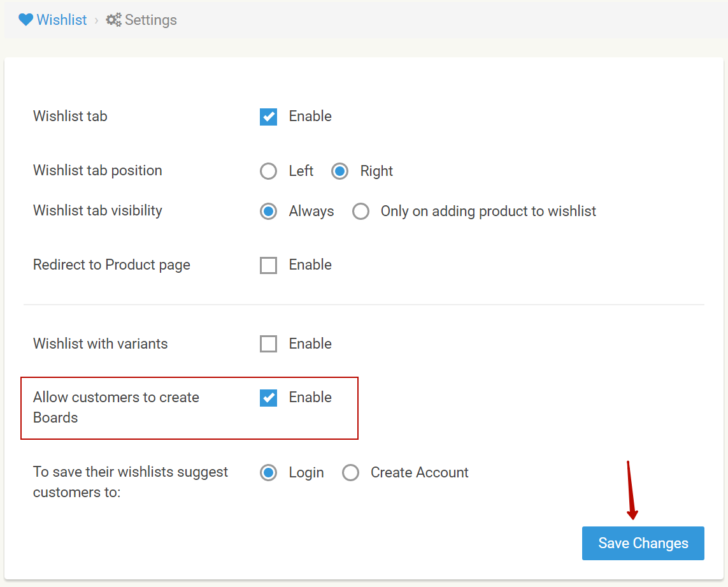
Task: Click the 'Only on adding product to wishlist' text
Action: 489,212
